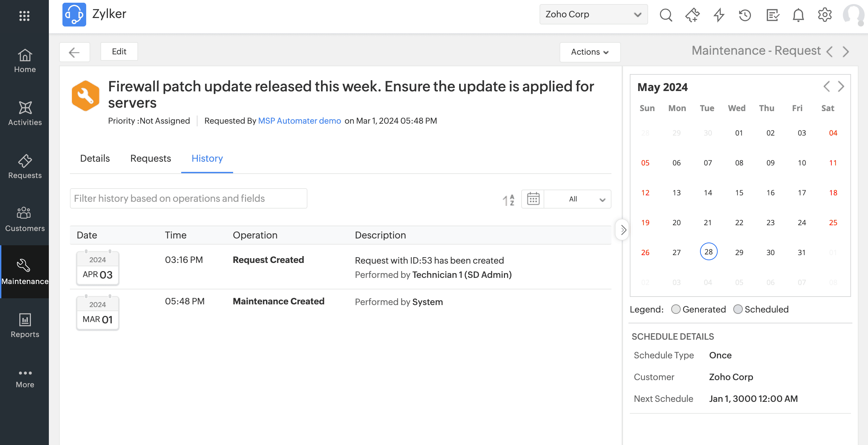This screenshot has height=445, width=868.
Task: Click the history sort order icon
Action: 508,199
